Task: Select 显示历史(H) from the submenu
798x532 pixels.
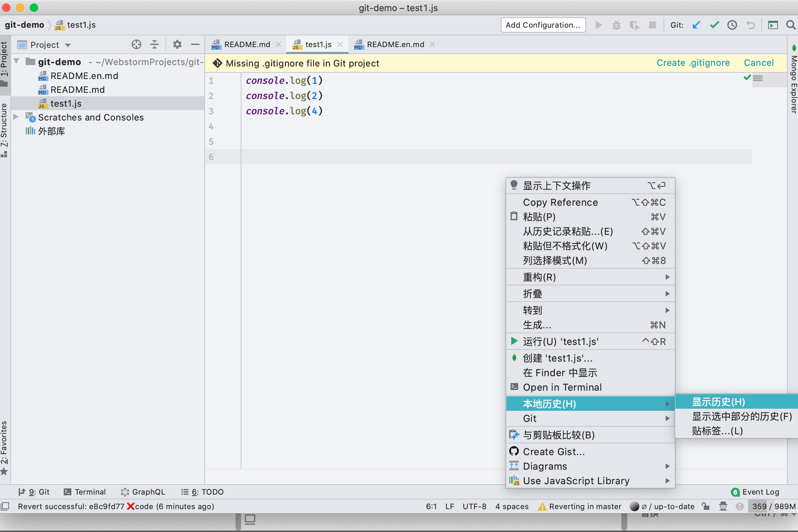Action: (x=718, y=402)
